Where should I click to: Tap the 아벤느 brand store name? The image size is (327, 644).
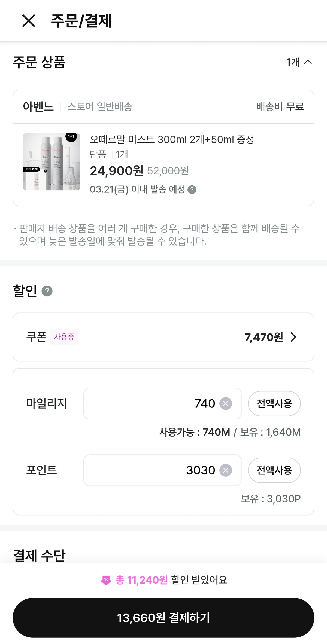click(38, 107)
